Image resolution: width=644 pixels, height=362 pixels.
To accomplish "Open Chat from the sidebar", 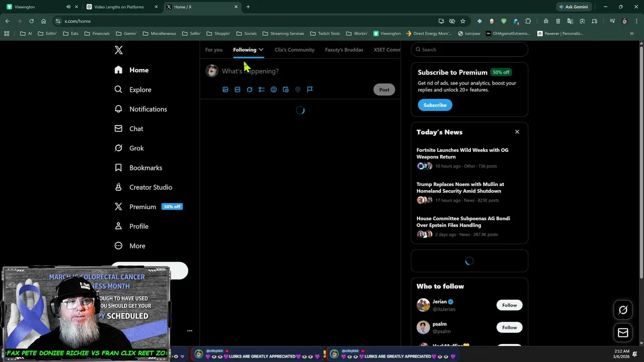I will (129, 129).
